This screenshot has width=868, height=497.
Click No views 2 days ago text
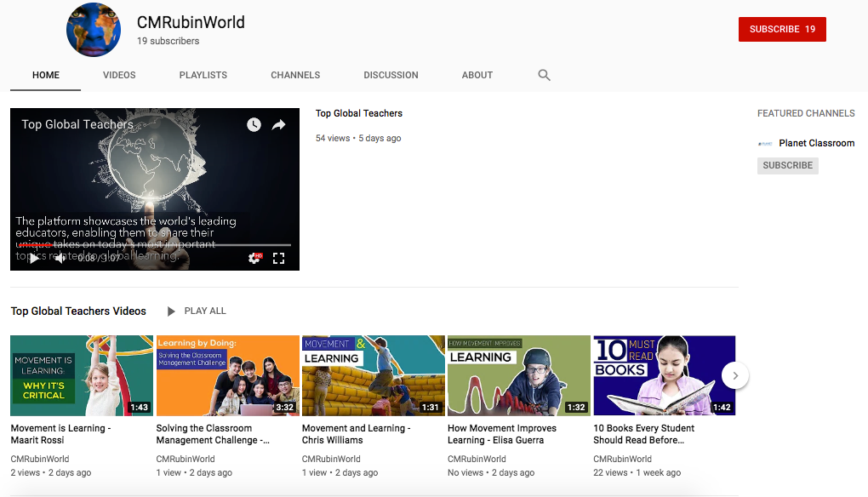pos(491,472)
